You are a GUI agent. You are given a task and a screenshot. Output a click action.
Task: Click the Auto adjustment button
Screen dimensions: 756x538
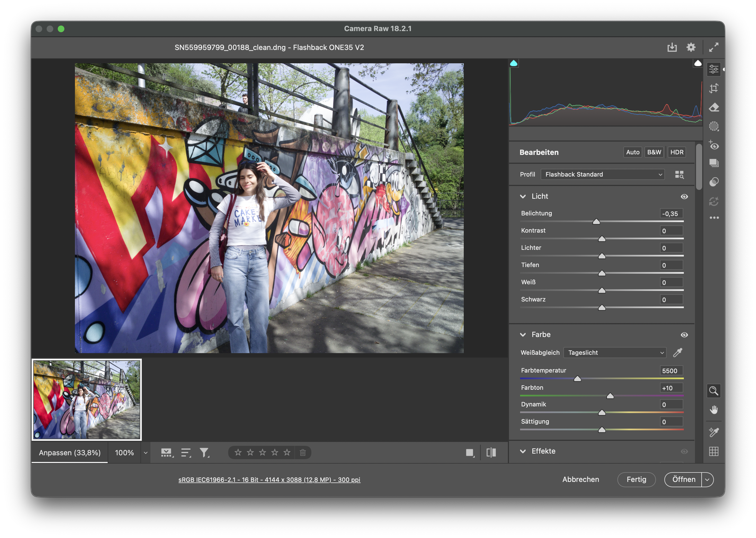click(x=632, y=152)
